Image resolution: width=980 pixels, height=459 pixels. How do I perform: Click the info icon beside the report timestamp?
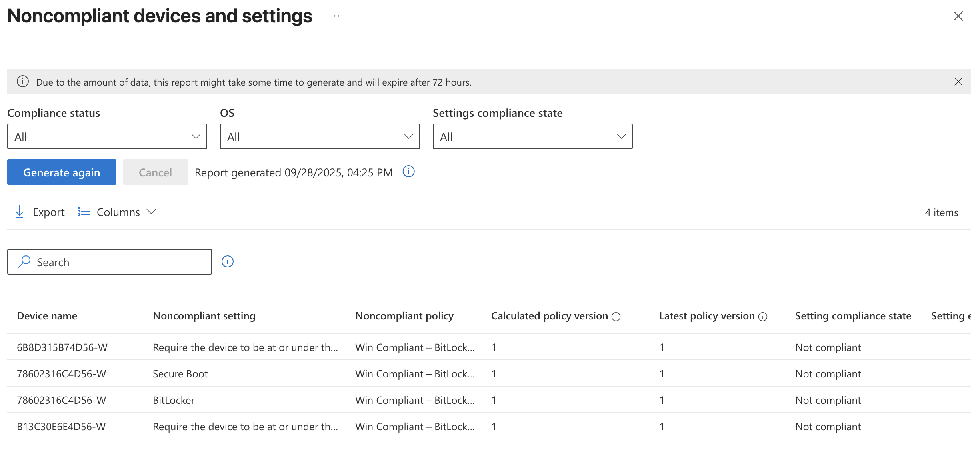coord(408,172)
